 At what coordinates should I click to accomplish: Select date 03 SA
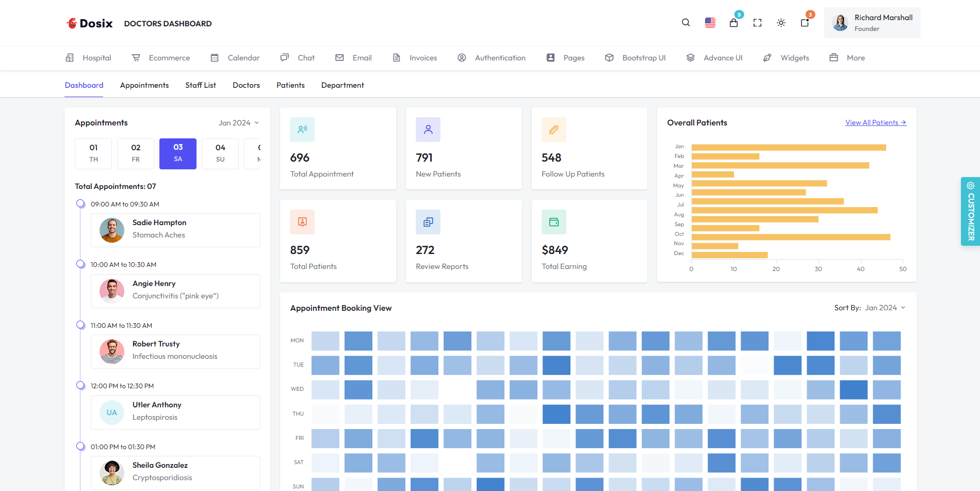point(178,153)
